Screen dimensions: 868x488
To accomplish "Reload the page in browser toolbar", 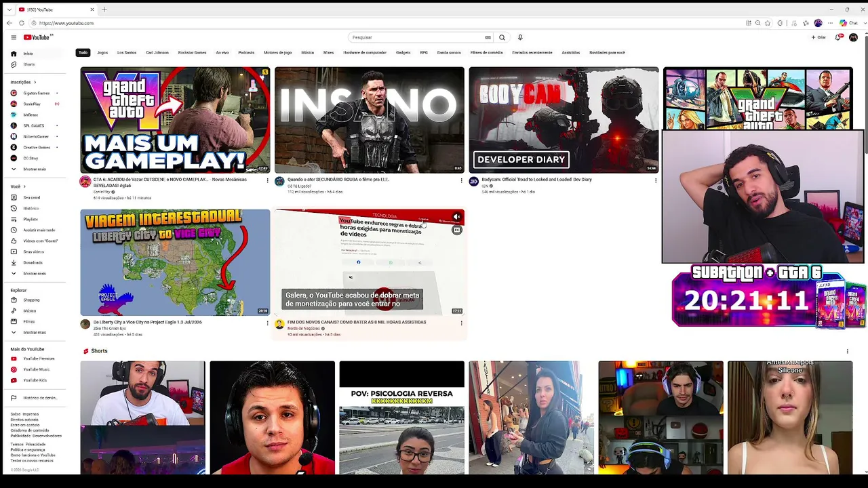I will pos(21,23).
